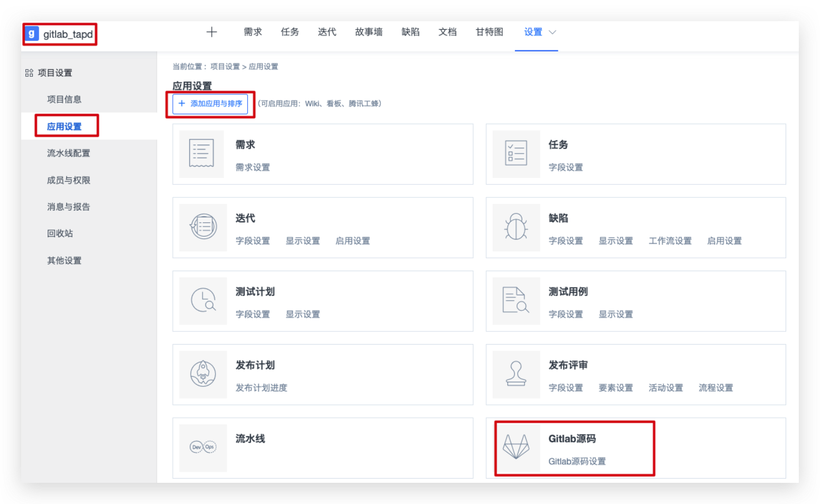Image resolution: width=820 pixels, height=504 pixels.
Task: Open 消息与报告 in the sidebar
Action: point(68,207)
